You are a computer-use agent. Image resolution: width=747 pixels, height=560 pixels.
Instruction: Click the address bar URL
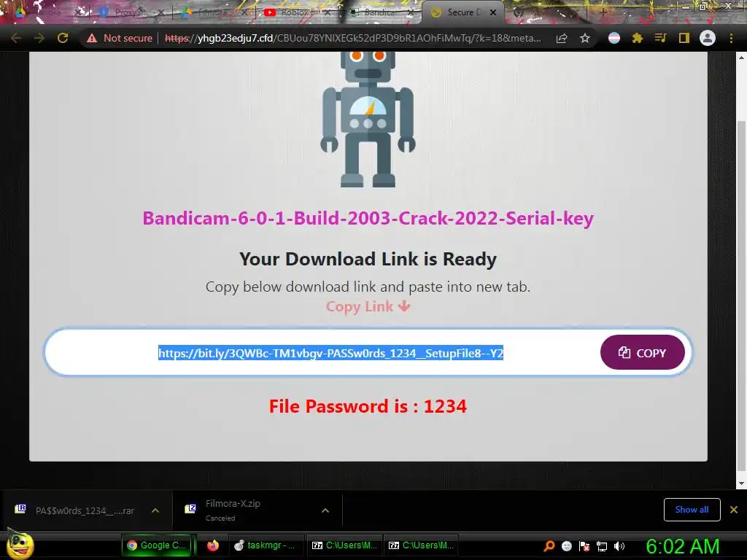pyautogui.click(x=352, y=38)
